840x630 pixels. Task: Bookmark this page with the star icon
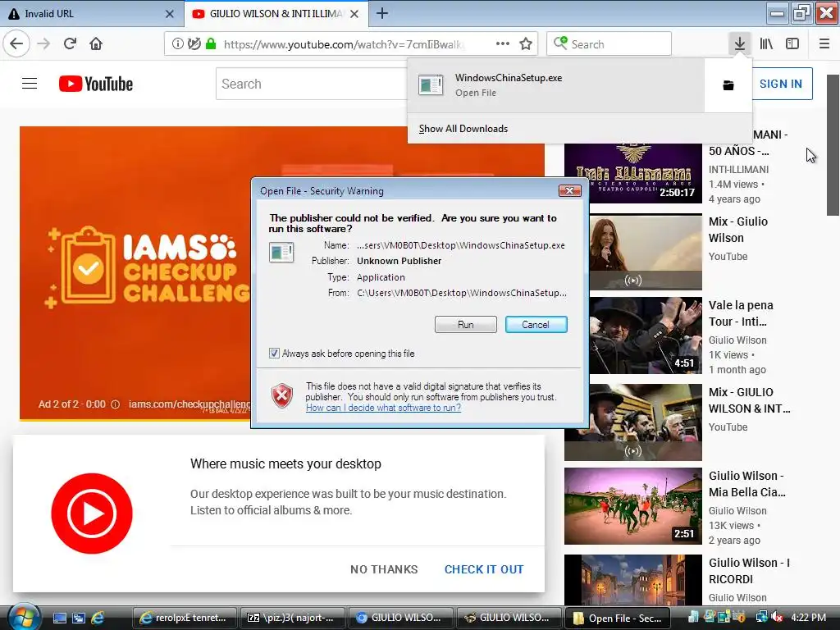(526, 44)
